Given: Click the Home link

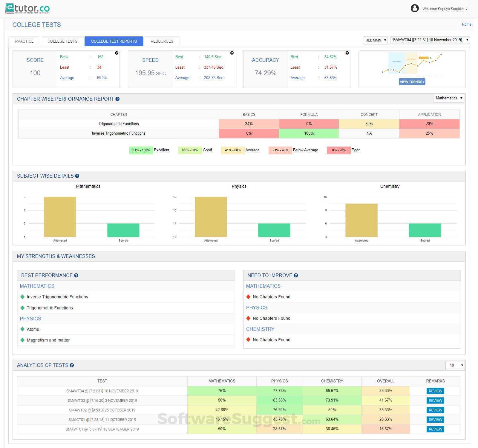Looking at the screenshot, I should pyautogui.click(x=466, y=24).
